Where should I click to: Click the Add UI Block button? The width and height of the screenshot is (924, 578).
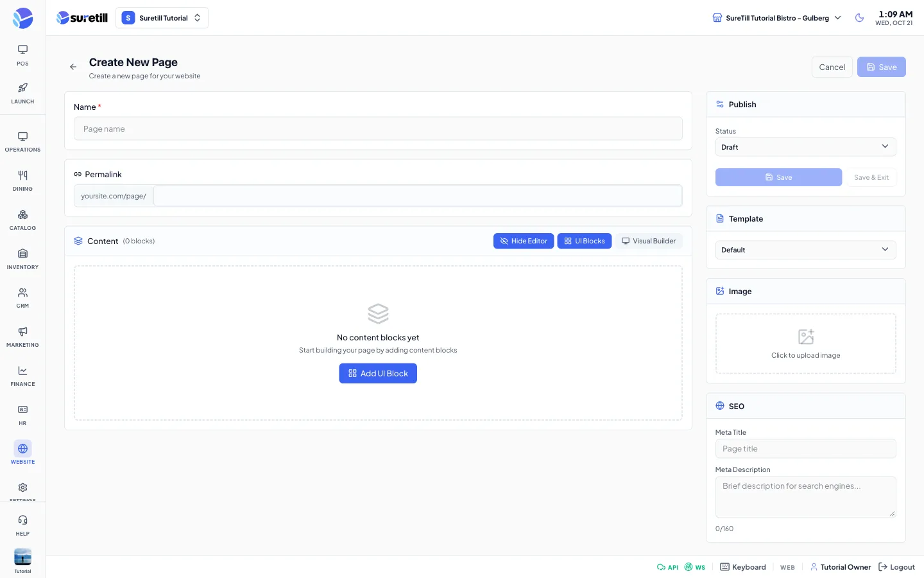378,373
